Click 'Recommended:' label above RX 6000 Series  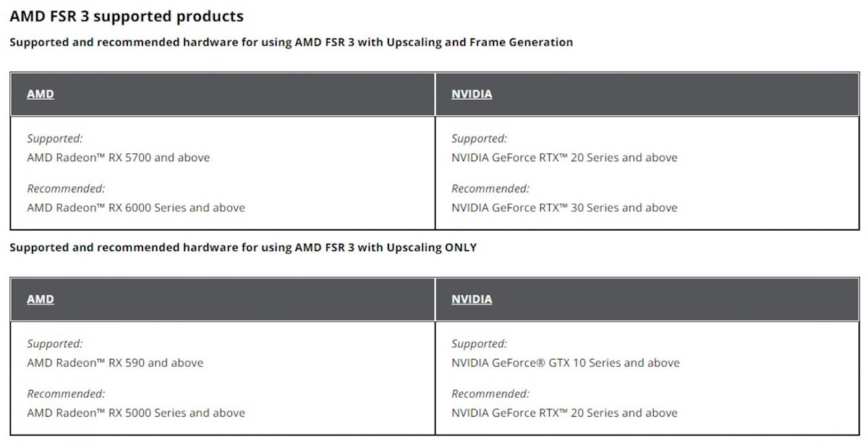(x=66, y=189)
